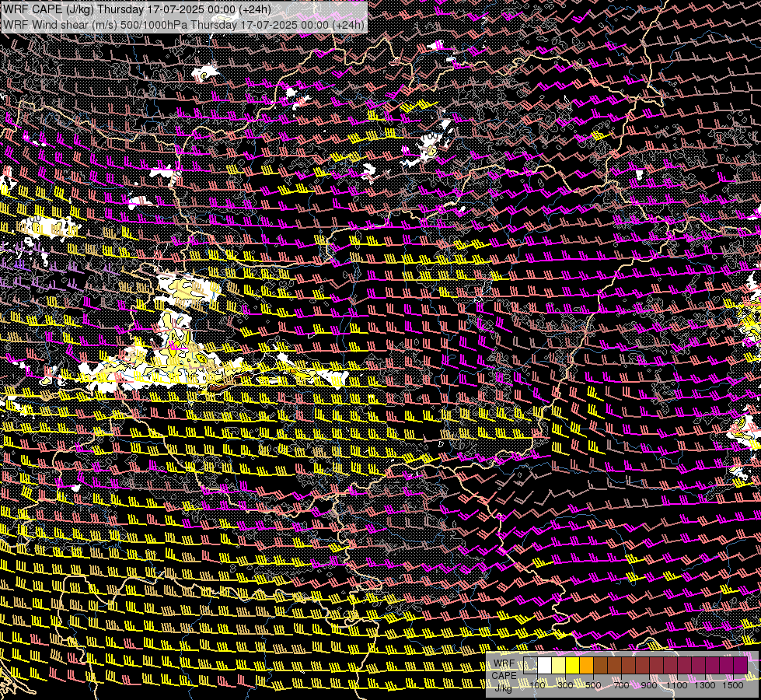Click the legend value 700
The height and width of the screenshot is (700, 761).
point(621,685)
